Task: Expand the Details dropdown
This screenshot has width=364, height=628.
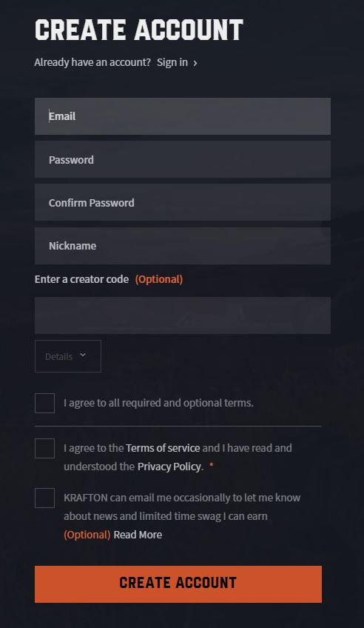Action: coord(68,356)
